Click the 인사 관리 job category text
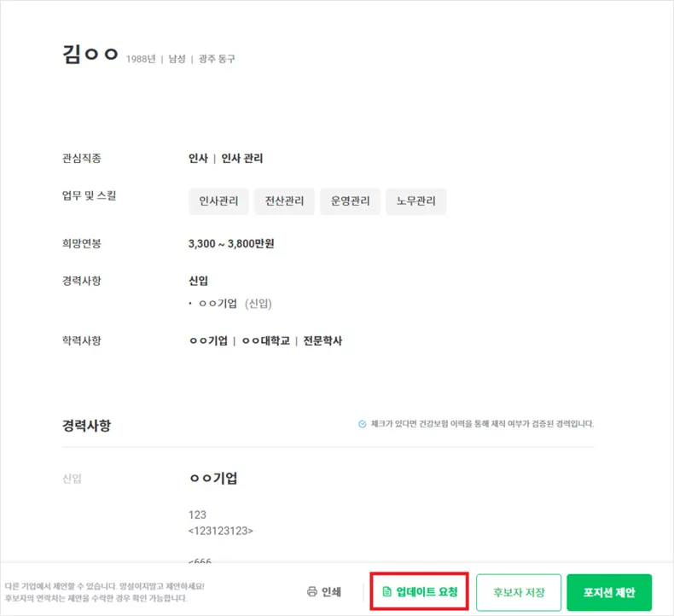Viewport: 674px width, 616px height. click(x=241, y=158)
